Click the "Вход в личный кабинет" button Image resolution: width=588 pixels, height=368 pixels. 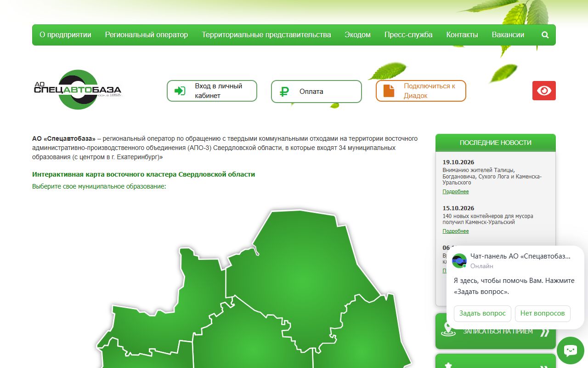click(212, 91)
